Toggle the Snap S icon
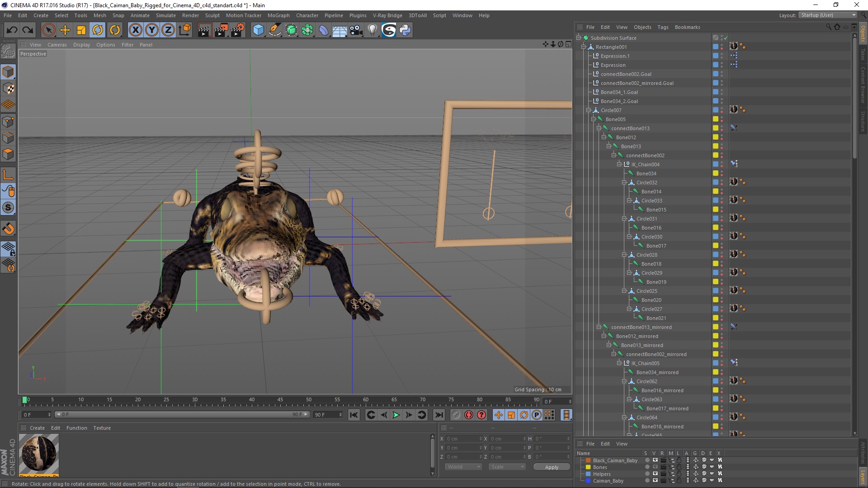The image size is (868, 488). click(8, 207)
